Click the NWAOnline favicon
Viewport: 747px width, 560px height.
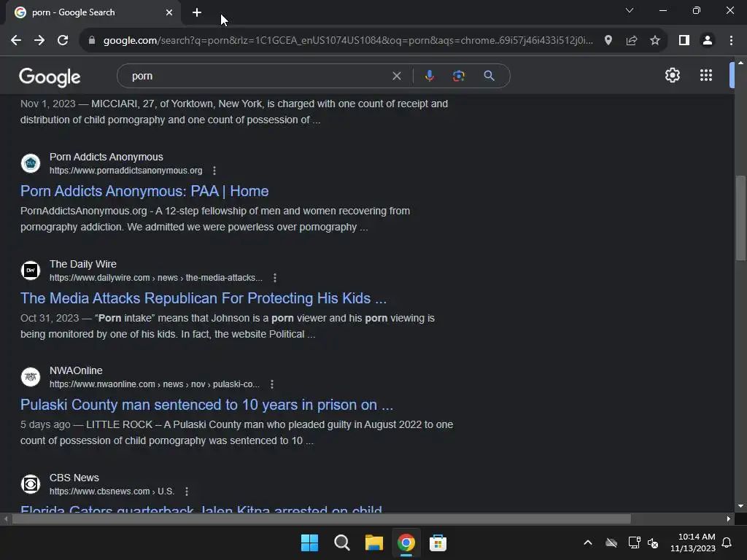(x=31, y=377)
